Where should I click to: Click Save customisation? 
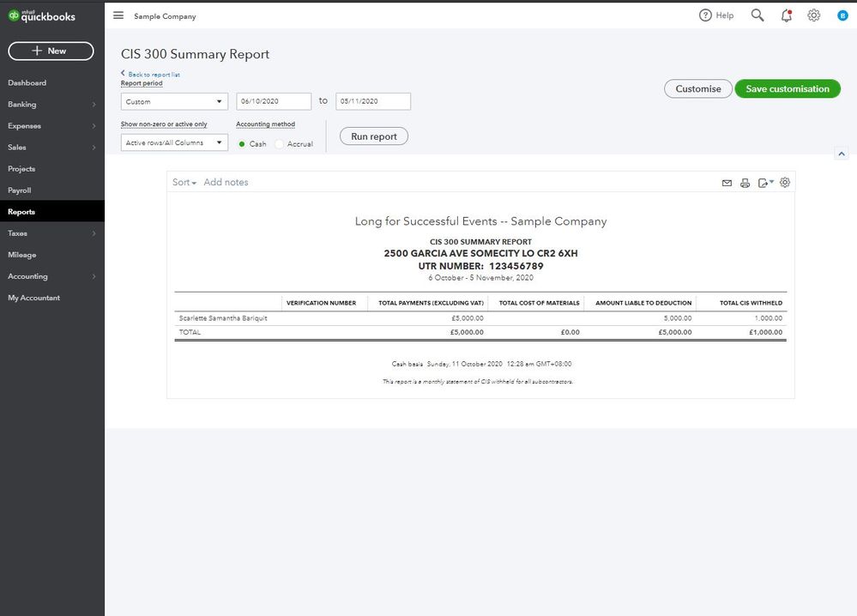click(788, 88)
